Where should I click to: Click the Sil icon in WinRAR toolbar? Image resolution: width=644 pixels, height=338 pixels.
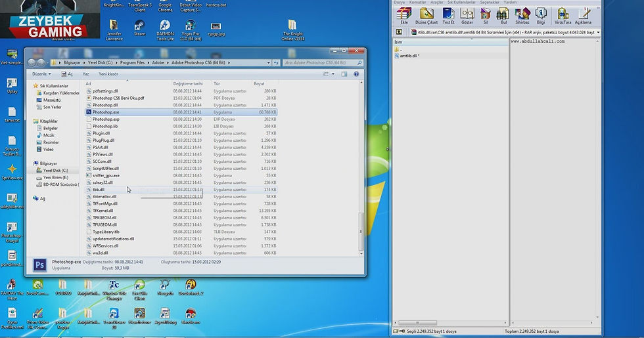point(486,16)
